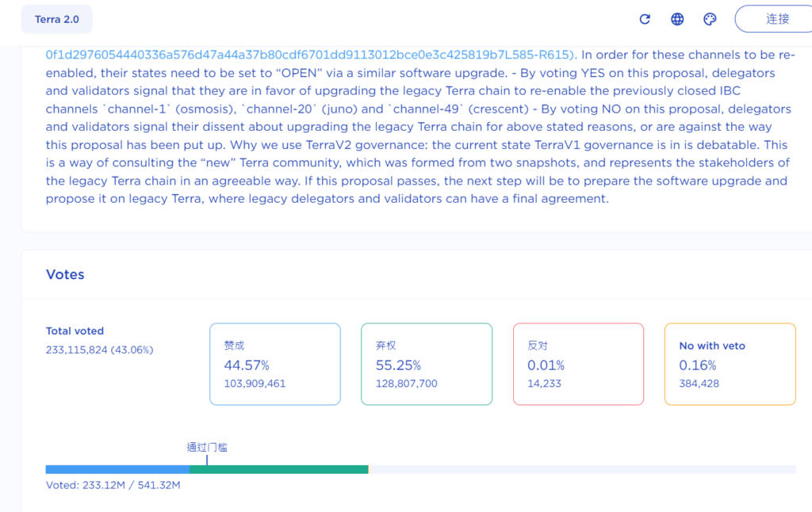This screenshot has height=512, width=812.
Task: Click the Votes section heading
Action: [x=65, y=274]
